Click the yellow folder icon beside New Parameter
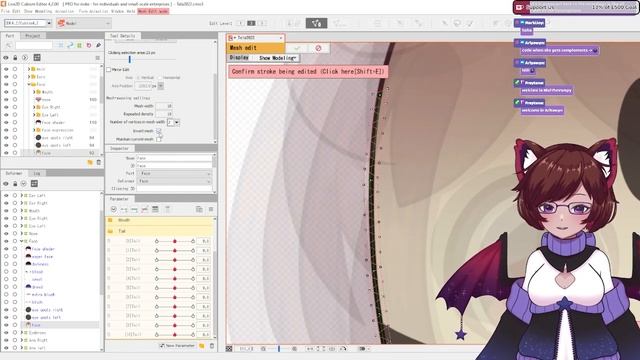Viewport: 640px width, 360px height. tap(202, 346)
